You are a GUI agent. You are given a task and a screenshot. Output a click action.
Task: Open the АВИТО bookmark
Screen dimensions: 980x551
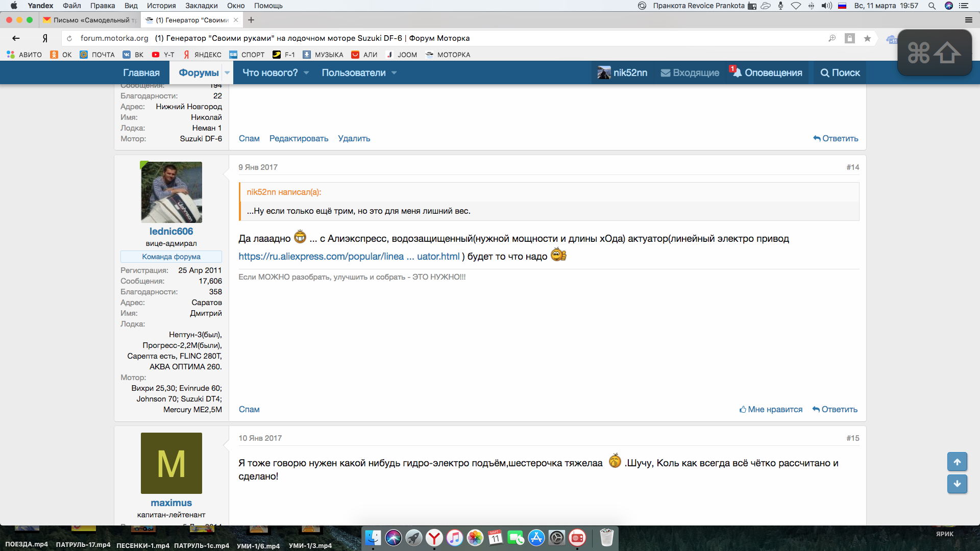tap(24, 55)
